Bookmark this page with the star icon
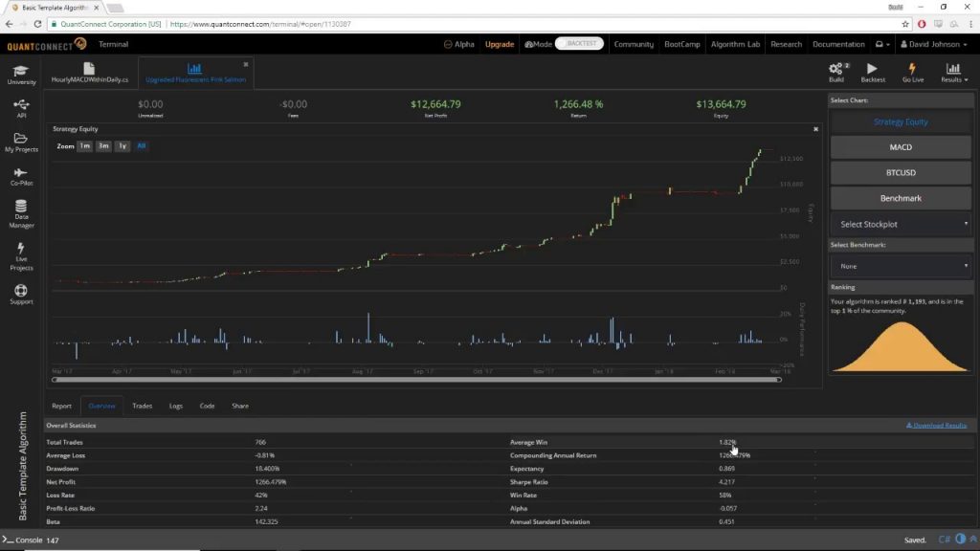The height and width of the screenshot is (551, 980). tap(905, 24)
